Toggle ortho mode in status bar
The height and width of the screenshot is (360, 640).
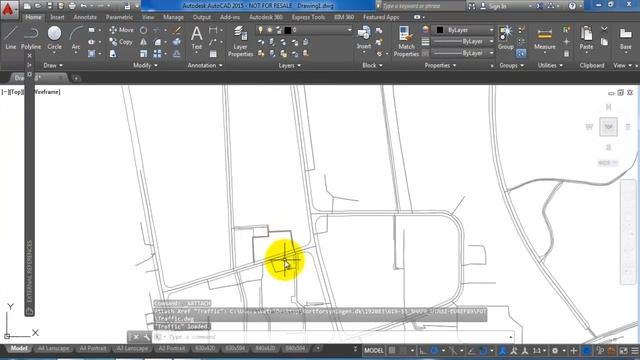(423, 350)
